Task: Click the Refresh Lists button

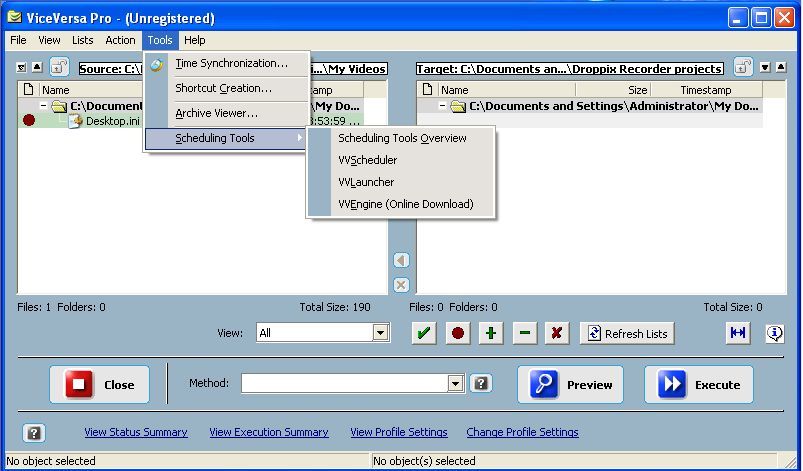Action: (x=627, y=333)
